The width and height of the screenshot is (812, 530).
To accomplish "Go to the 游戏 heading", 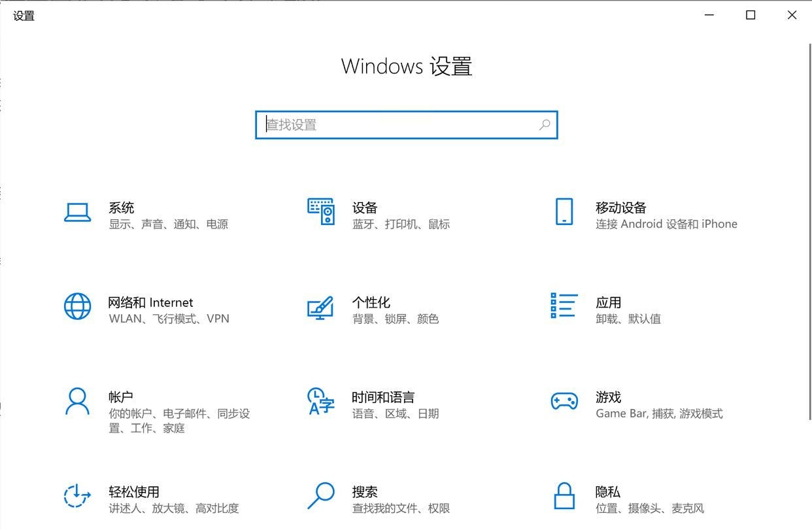I will point(608,397).
